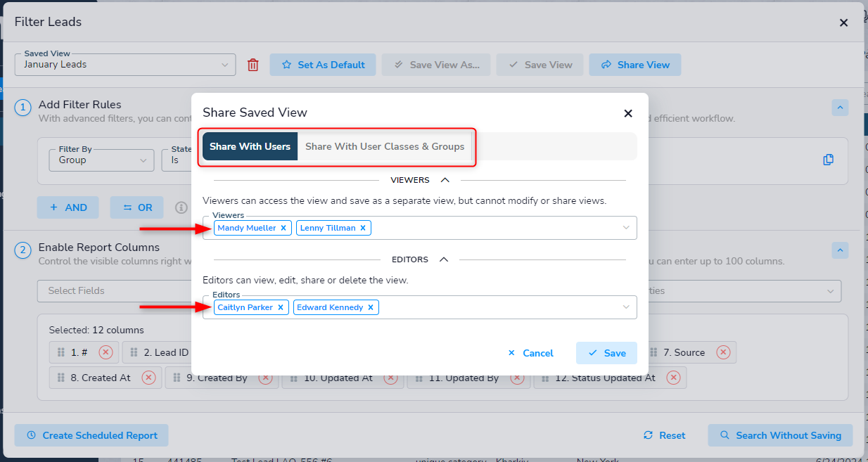
Task: Remove the Source column chip
Action: click(723, 352)
